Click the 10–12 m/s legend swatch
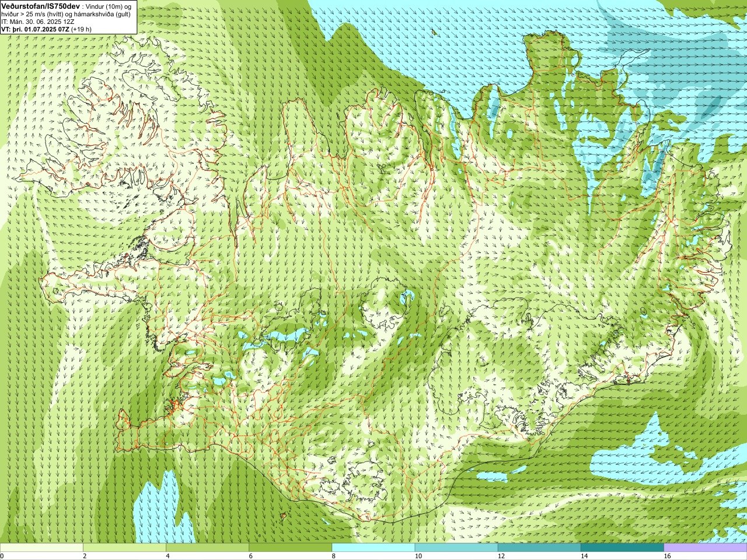The image size is (747, 560). point(456,548)
